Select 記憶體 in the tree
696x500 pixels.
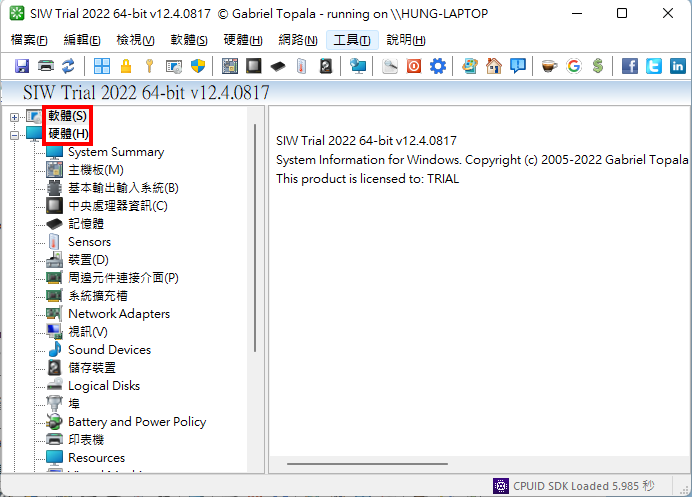click(86, 224)
